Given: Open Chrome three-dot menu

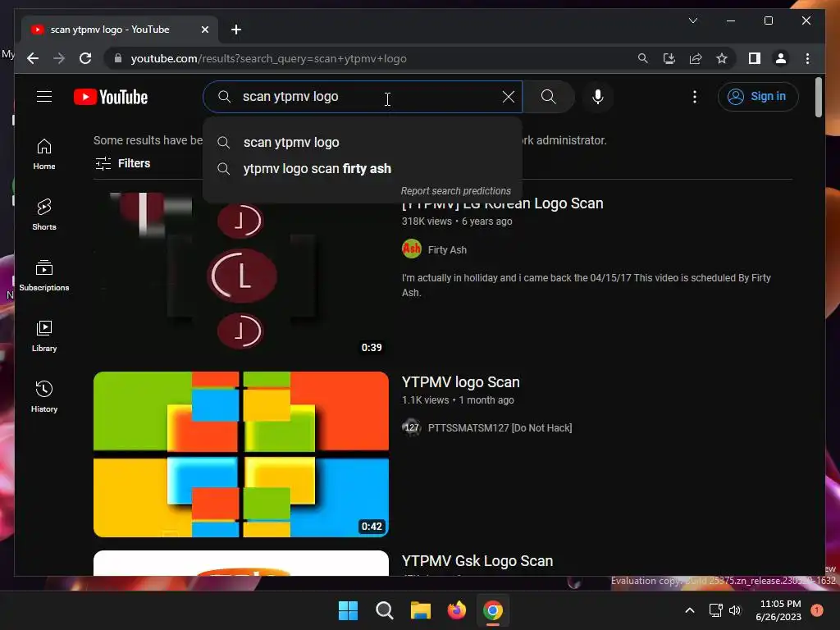Looking at the screenshot, I should [807, 58].
